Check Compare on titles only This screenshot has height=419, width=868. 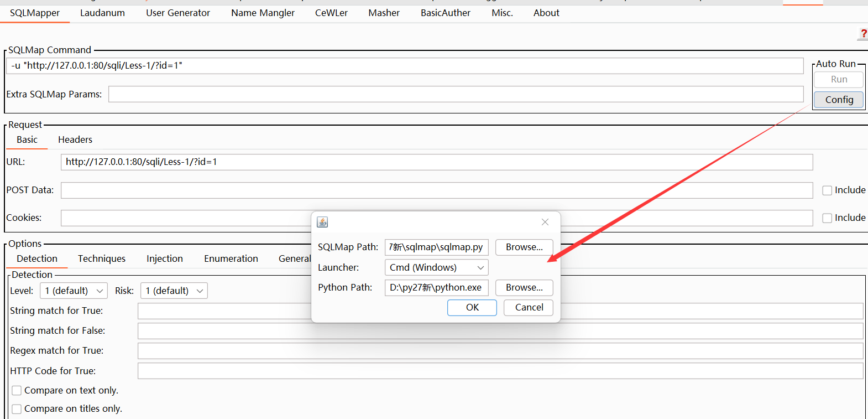17,409
